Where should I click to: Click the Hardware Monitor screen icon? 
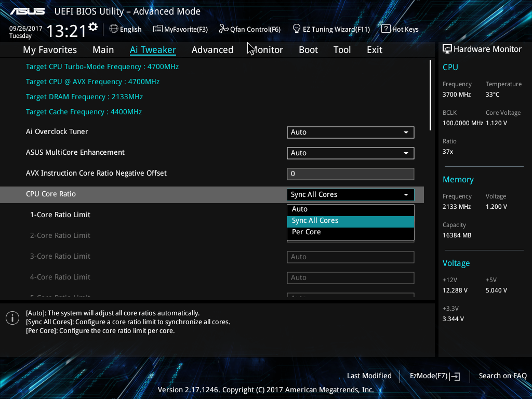(447, 49)
